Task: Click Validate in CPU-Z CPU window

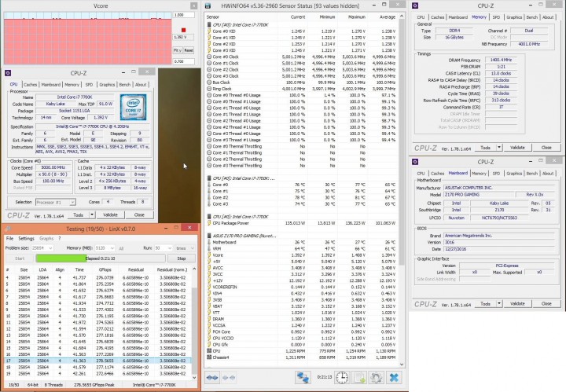Action: 111,215
